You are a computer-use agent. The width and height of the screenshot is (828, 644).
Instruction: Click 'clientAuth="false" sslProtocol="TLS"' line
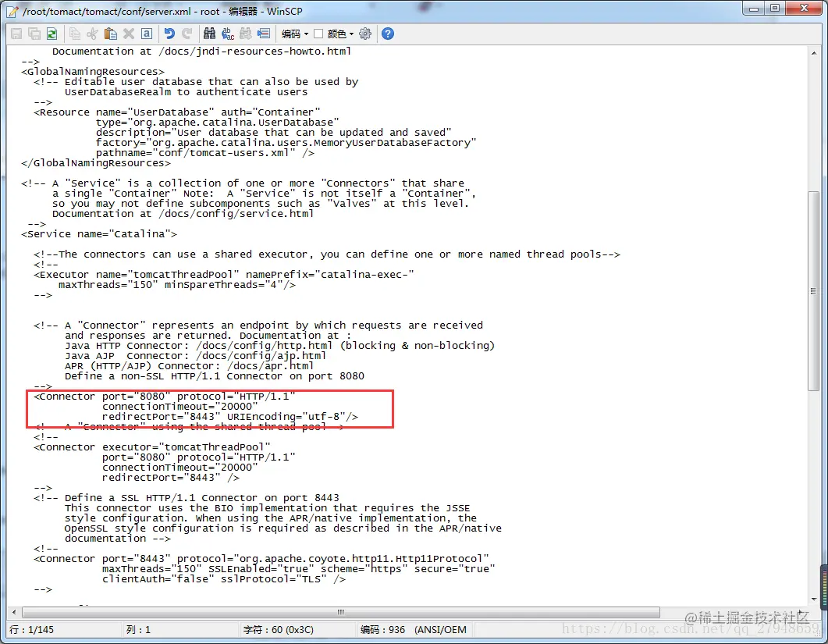click(x=224, y=579)
